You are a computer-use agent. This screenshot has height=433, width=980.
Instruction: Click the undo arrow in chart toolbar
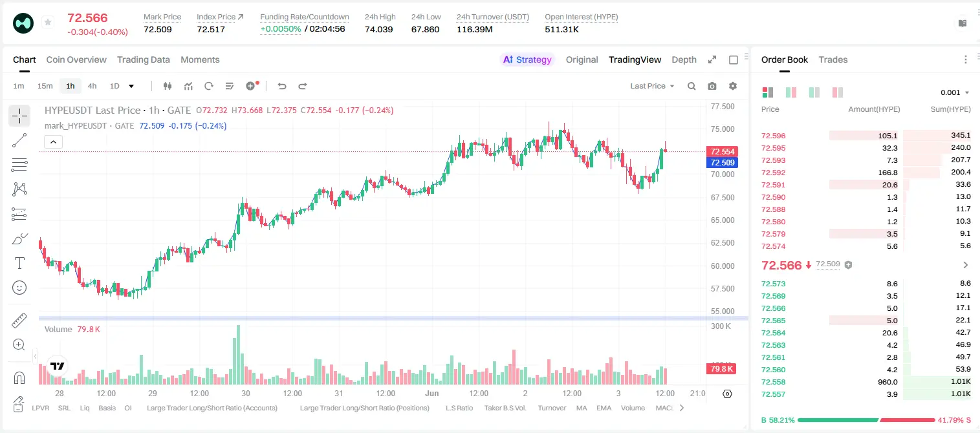pyautogui.click(x=282, y=86)
